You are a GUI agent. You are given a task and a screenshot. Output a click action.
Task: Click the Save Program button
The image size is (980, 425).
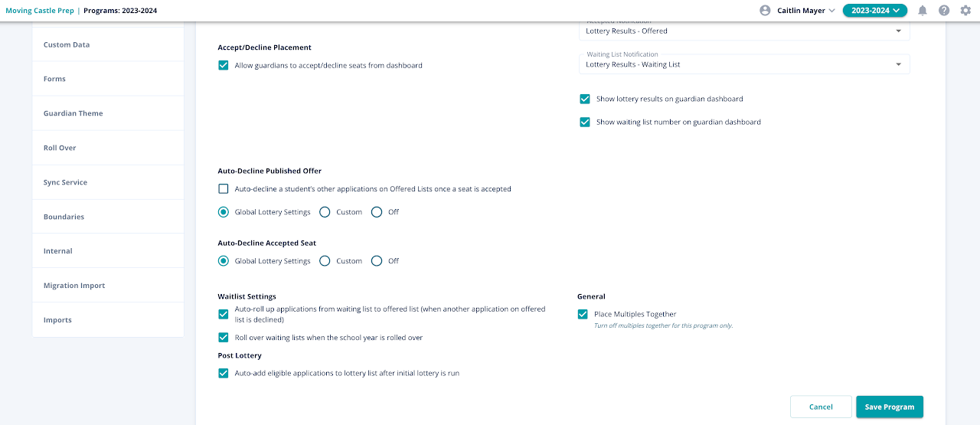[890, 407]
